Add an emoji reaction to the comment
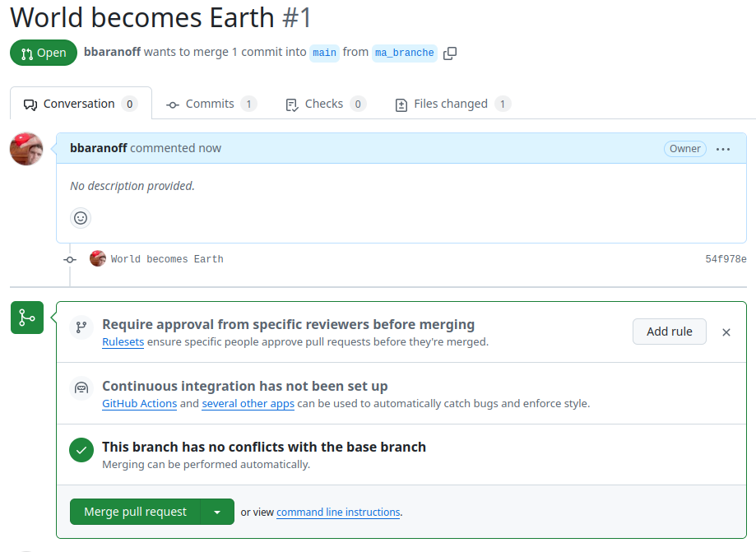Screen dimensions: 756x552 pos(81,218)
